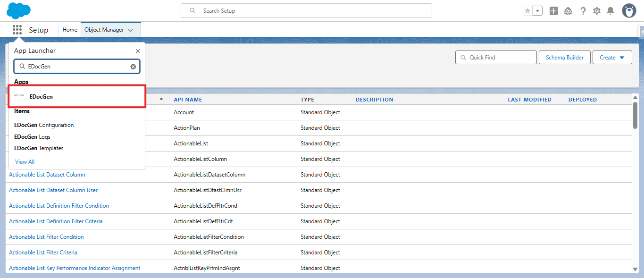Open Actionable List Definition Filter Condition
The image size is (644, 278).
pos(59,206)
